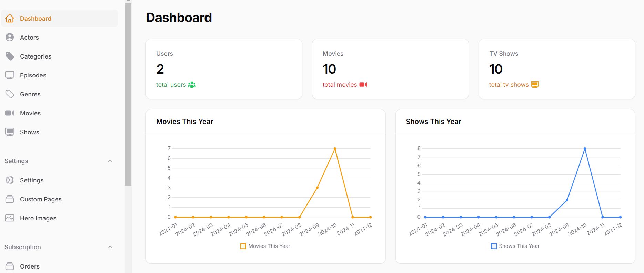Click the Settings gear icon

(10, 180)
